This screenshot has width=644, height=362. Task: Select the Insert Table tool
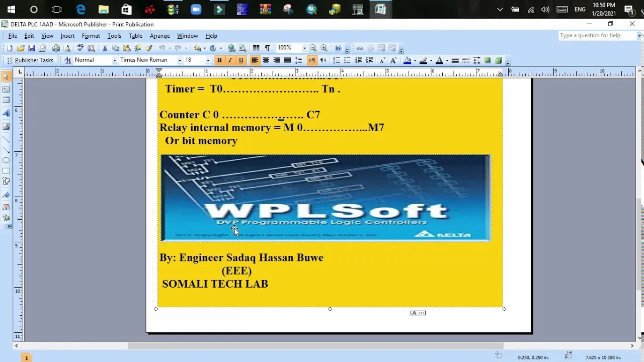tap(6, 100)
